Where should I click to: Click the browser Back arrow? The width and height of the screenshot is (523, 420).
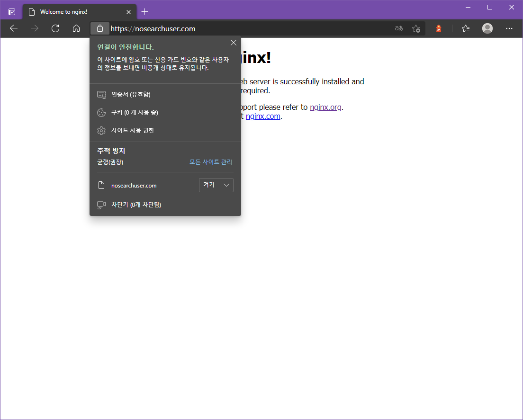click(14, 29)
